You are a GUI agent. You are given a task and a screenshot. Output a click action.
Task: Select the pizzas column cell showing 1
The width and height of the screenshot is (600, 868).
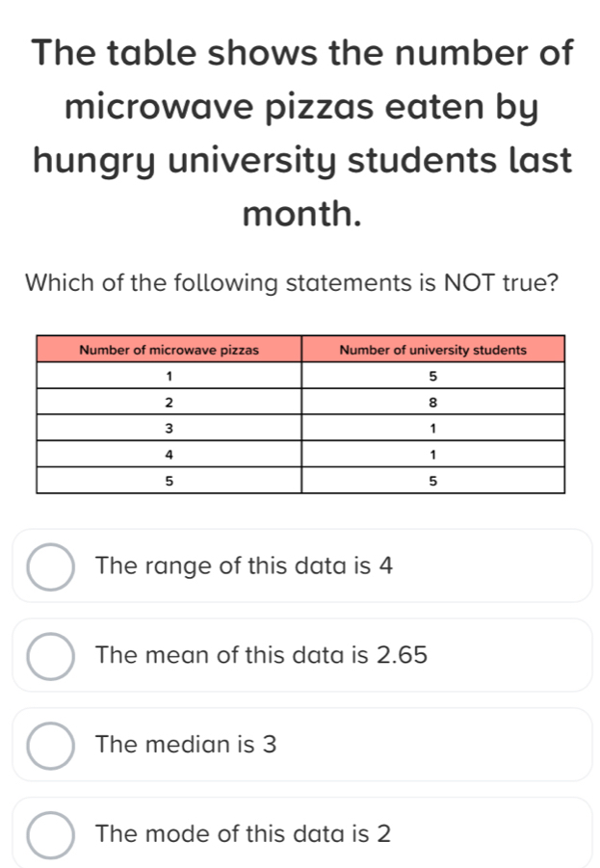[x=170, y=375]
